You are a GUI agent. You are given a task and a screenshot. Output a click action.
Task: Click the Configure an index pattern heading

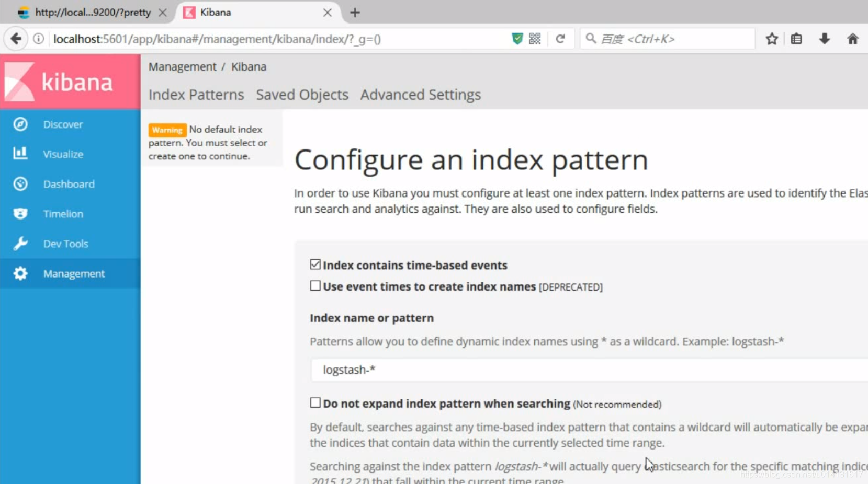pyautogui.click(x=471, y=160)
